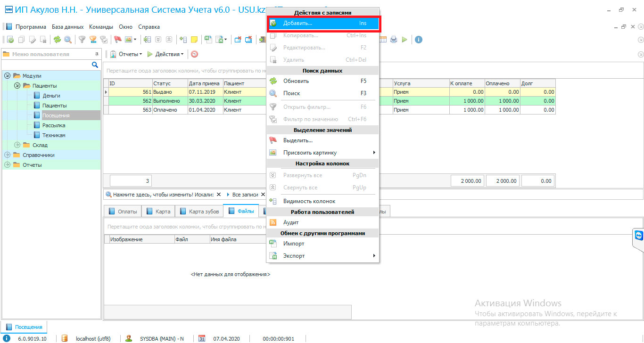
Task: Select the Посещения window tab at bottom
Action: coord(24,327)
